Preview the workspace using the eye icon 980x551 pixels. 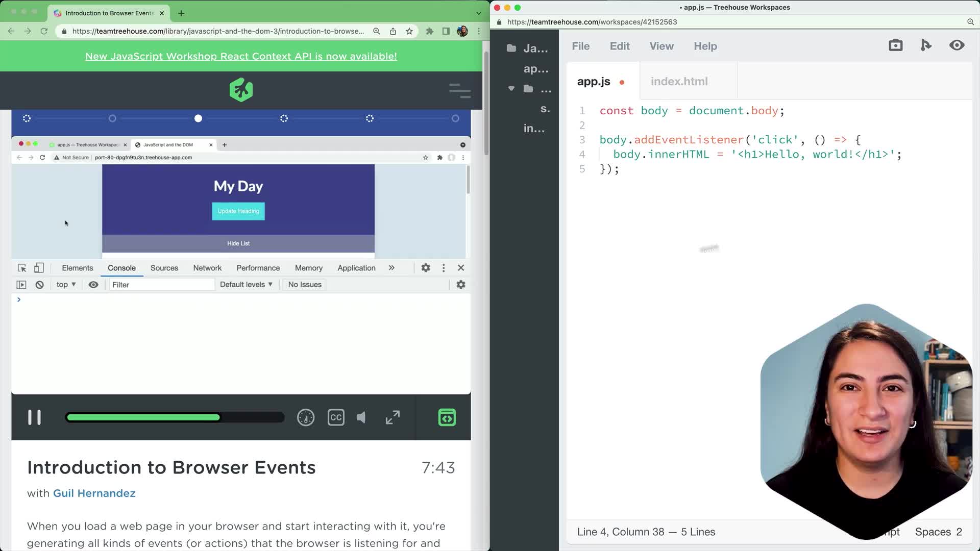click(957, 45)
